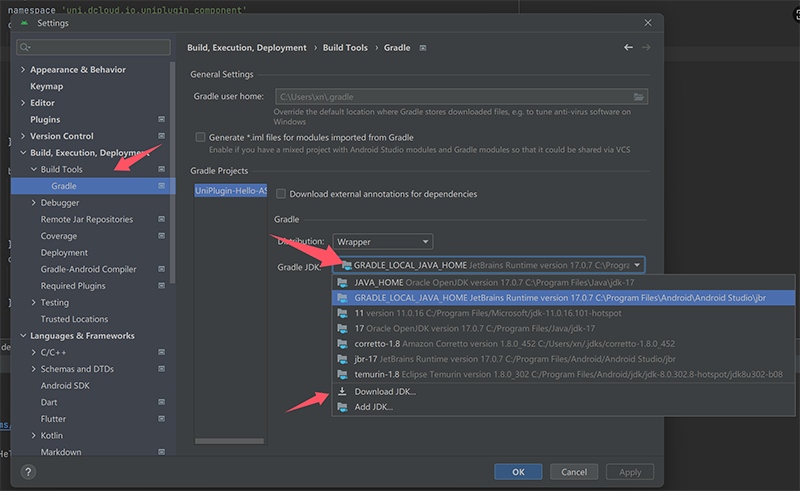Viewport: 800px width, 491px height.
Task: Collapse the Build Tools node
Action: [x=34, y=169]
